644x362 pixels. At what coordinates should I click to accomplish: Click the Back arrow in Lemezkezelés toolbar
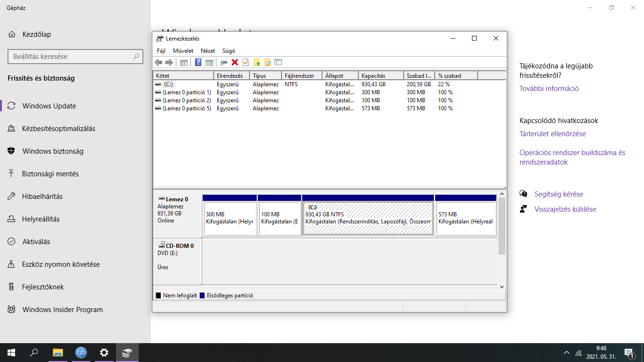click(158, 62)
